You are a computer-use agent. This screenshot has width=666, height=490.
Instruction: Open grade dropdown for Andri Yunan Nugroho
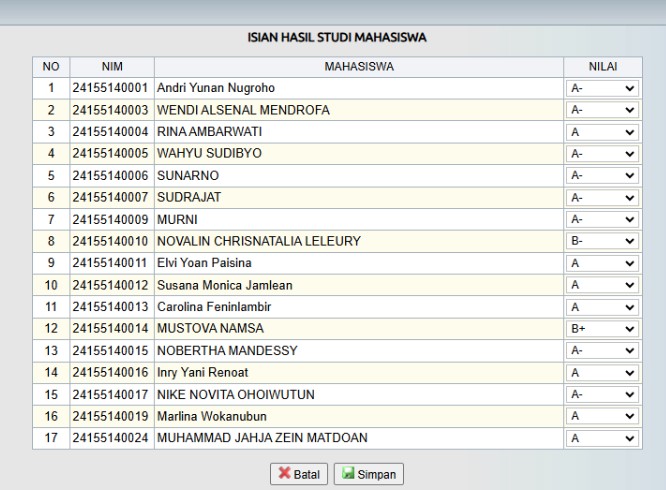604,88
